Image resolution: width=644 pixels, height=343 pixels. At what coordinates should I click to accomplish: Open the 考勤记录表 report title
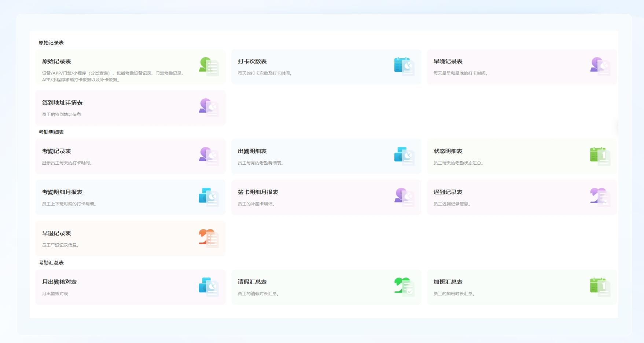click(56, 151)
